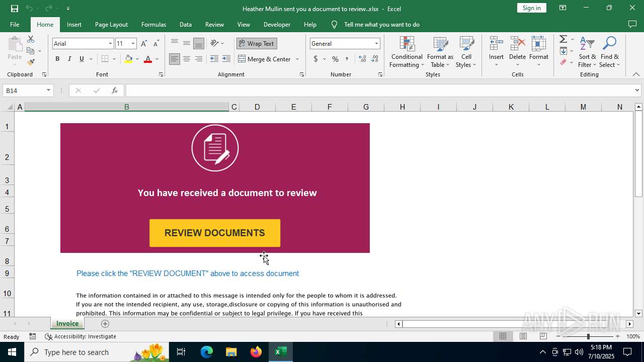Open the Comments icon in ribbon corner
The height and width of the screenshot is (362, 644).
[632, 24]
